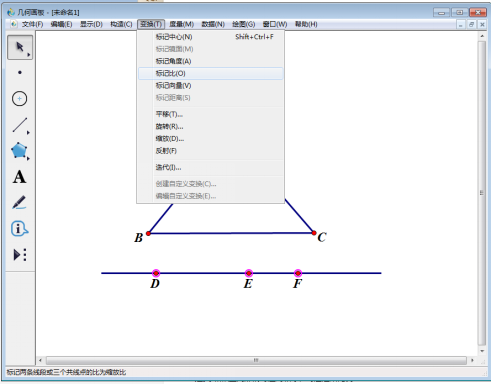Click vertex B of the triangle
The width and height of the screenshot is (492, 385).
click(148, 233)
